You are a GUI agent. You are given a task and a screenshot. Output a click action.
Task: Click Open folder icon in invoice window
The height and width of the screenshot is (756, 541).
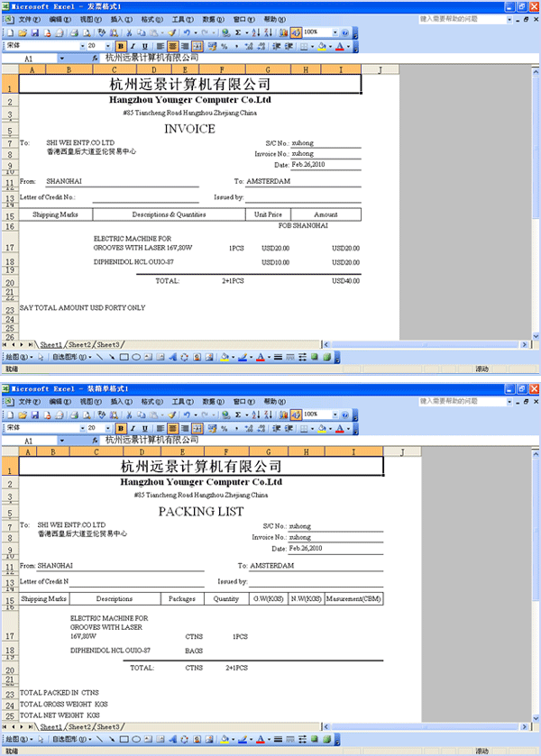[x=23, y=32]
